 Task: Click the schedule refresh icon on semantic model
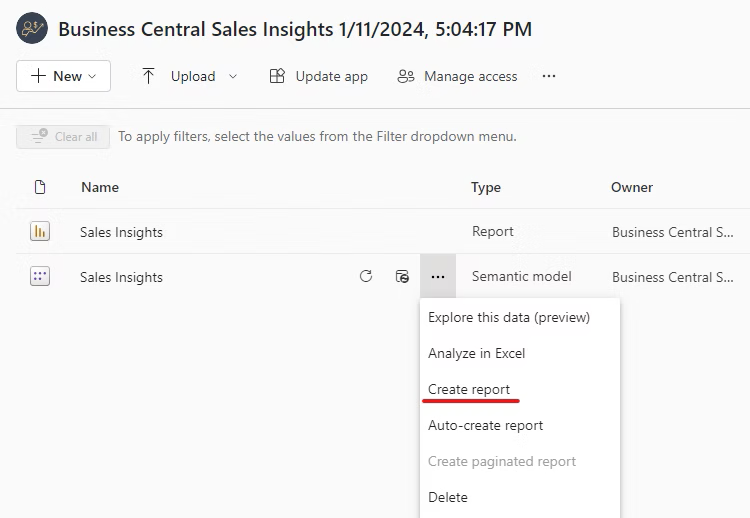coord(402,277)
